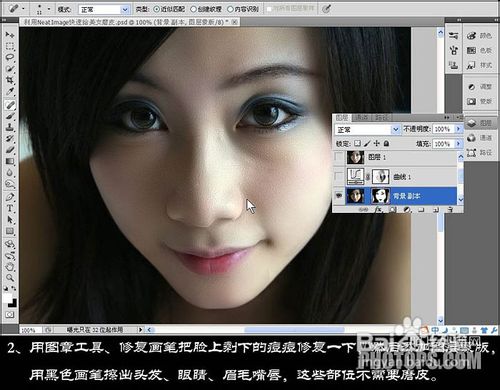This screenshot has height=390, width=500.
Task: Toggle lock all padlock icon
Action: (x=386, y=143)
